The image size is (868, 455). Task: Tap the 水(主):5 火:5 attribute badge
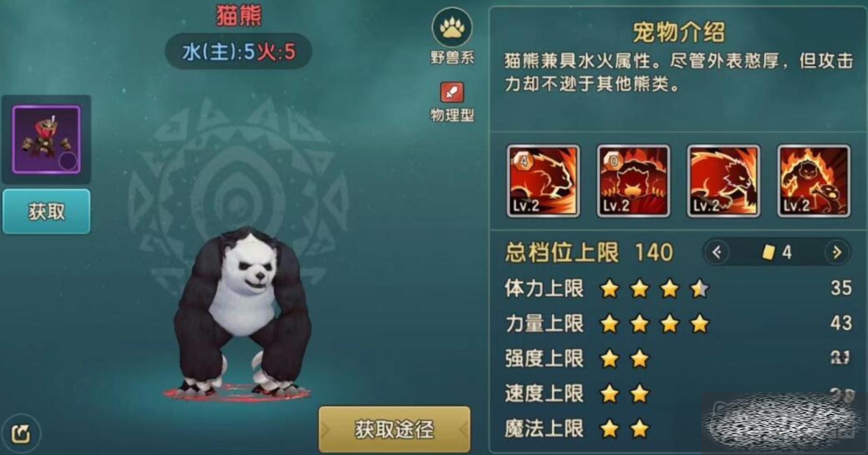coord(238,52)
